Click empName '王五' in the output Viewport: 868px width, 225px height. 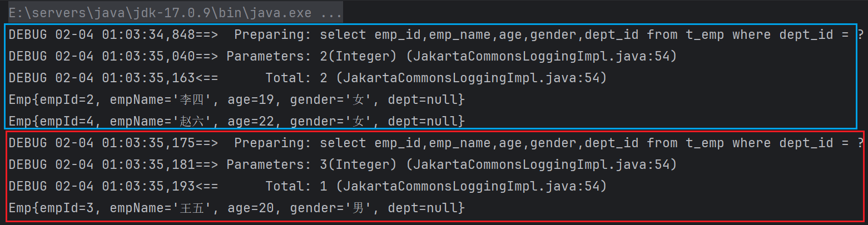(192, 208)
